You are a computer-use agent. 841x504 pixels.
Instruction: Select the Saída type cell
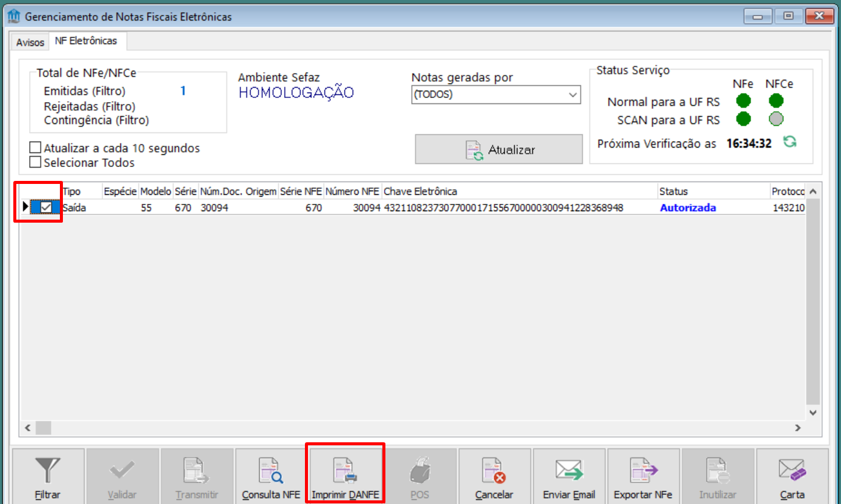coord(82,208)
